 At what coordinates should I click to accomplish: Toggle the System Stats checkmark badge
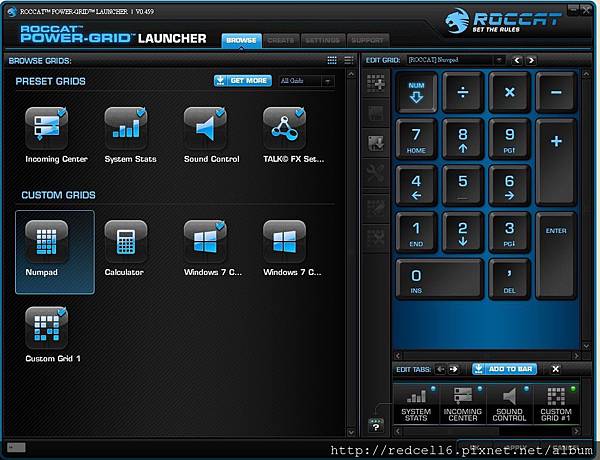tap(141, 112)
